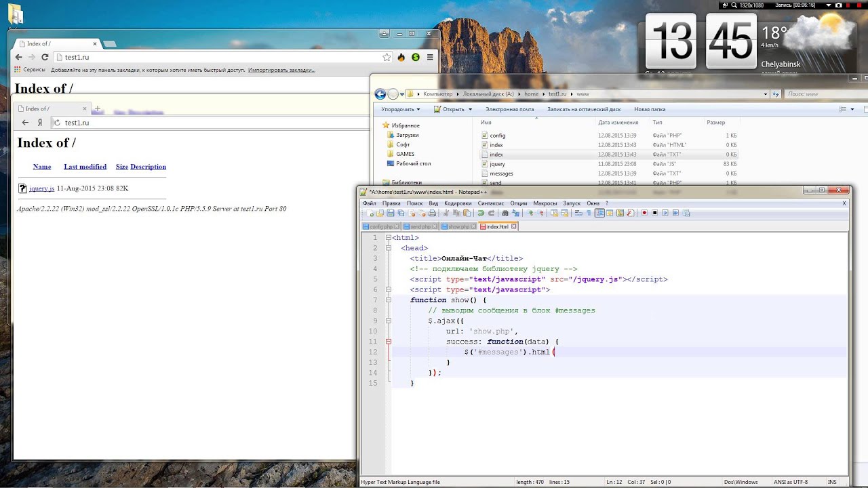Click Print icon in Notepad++ toolbar
This screenshot has width=868, height=488.
tap(433, 213)
